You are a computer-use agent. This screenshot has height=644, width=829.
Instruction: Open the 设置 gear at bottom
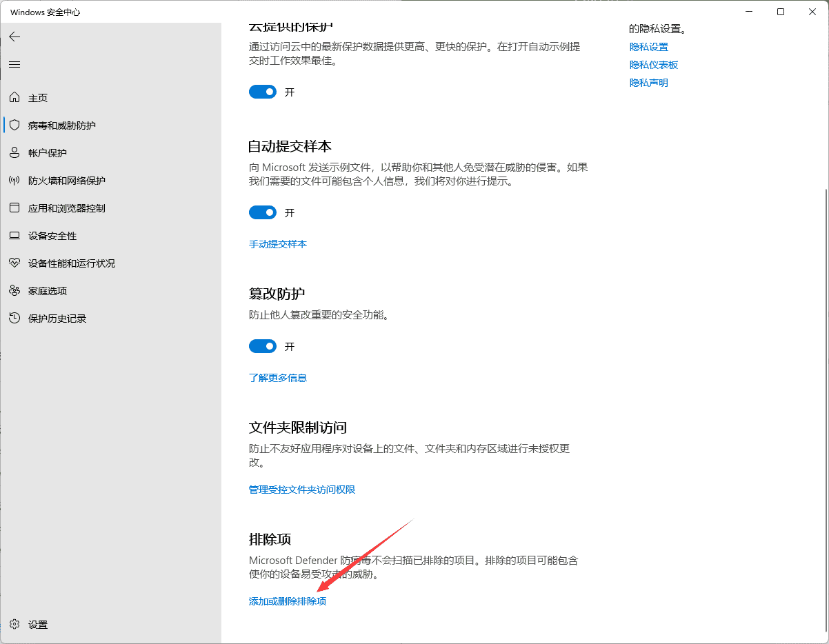click(15, 625)
